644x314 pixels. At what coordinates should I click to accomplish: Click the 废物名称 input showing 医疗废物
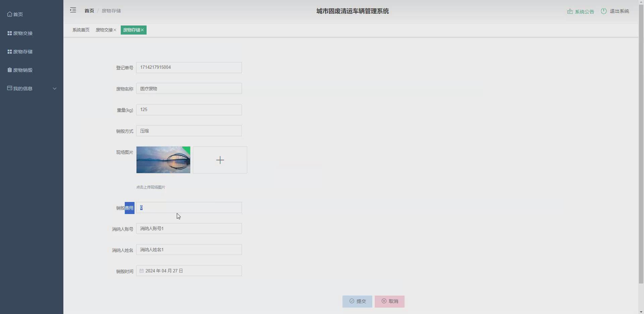(189, 88)
